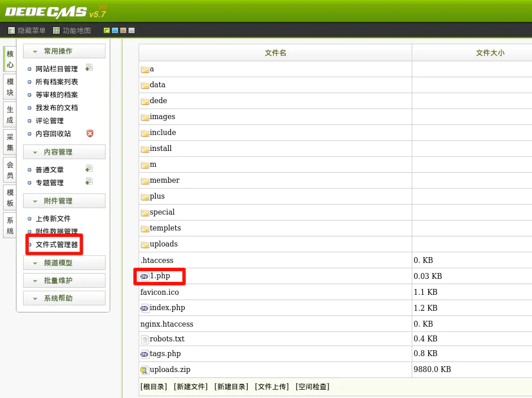Click the red shield icon beside 内容回收站
Screen dimensions: 532x398
[x=90, y=133]
